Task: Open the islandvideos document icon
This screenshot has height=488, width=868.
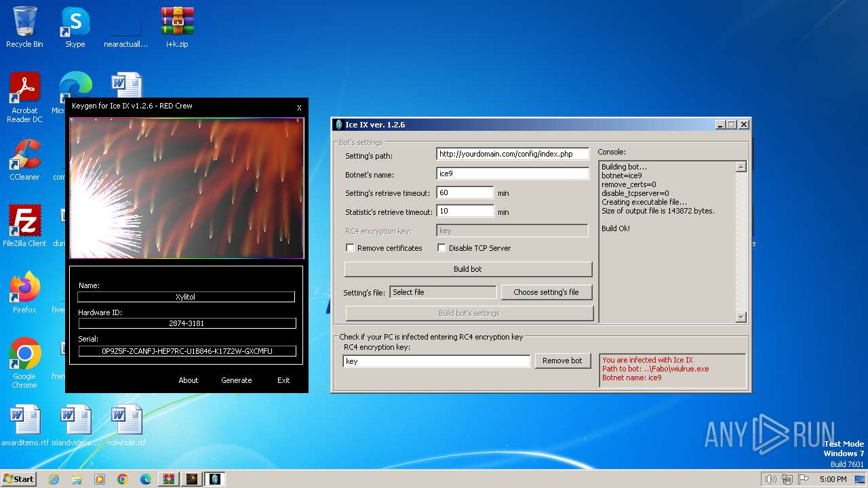Action: (x=75, y=425)
